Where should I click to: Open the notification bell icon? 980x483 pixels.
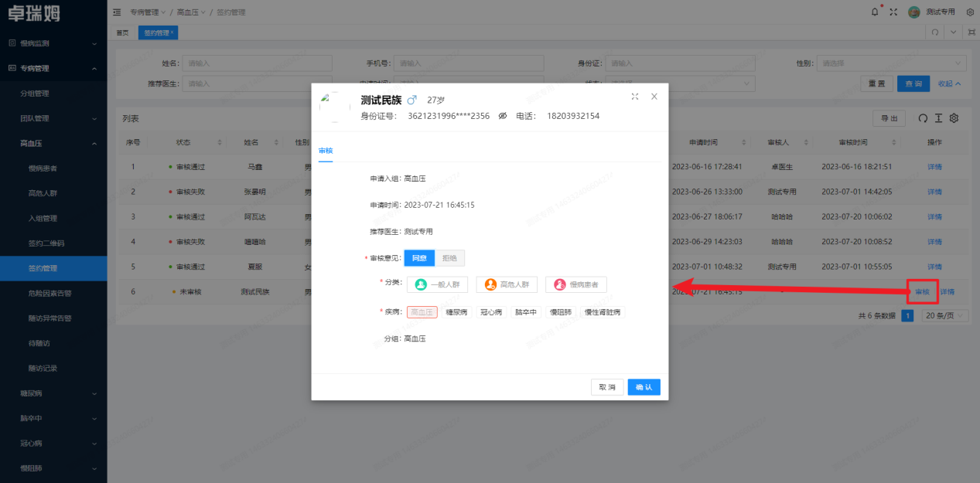click(875, 12)
